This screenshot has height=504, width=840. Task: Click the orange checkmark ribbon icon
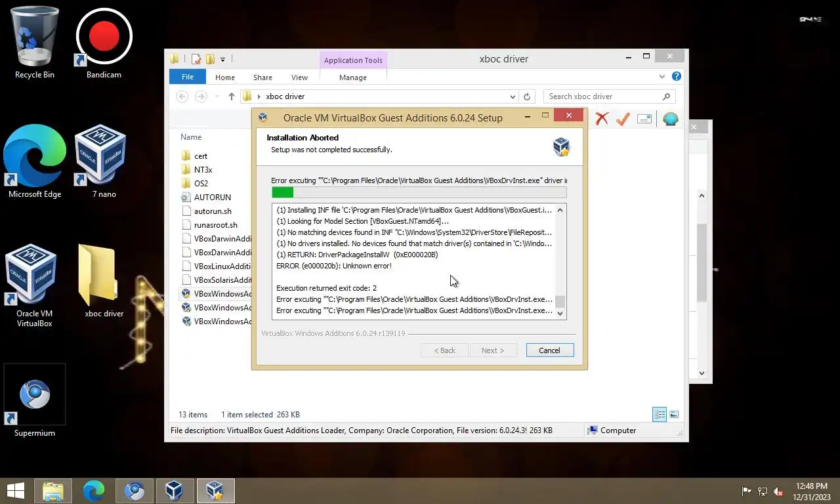point(623,119)
